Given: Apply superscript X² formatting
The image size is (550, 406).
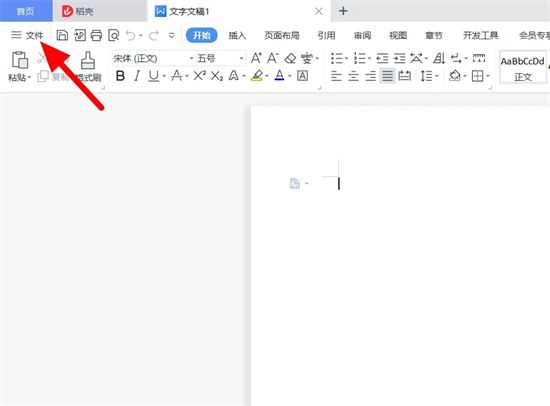Looking at the screenshot, I should 200,75.
